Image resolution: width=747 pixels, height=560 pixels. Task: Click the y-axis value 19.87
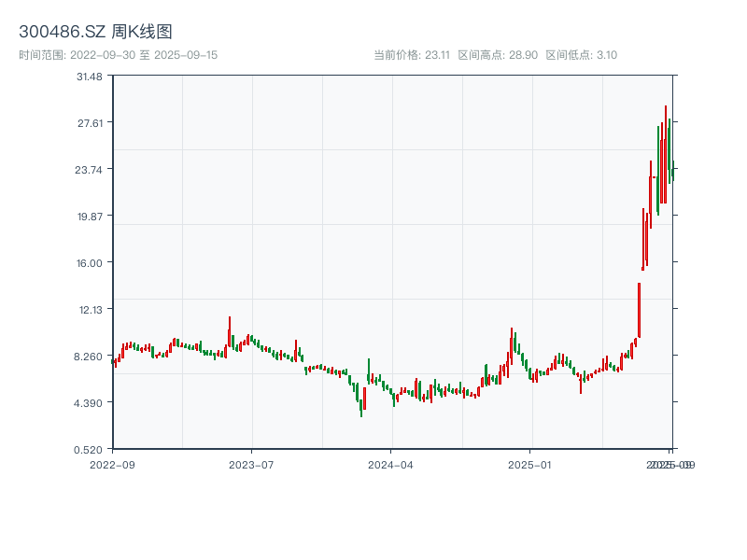[x=90, y=217]
